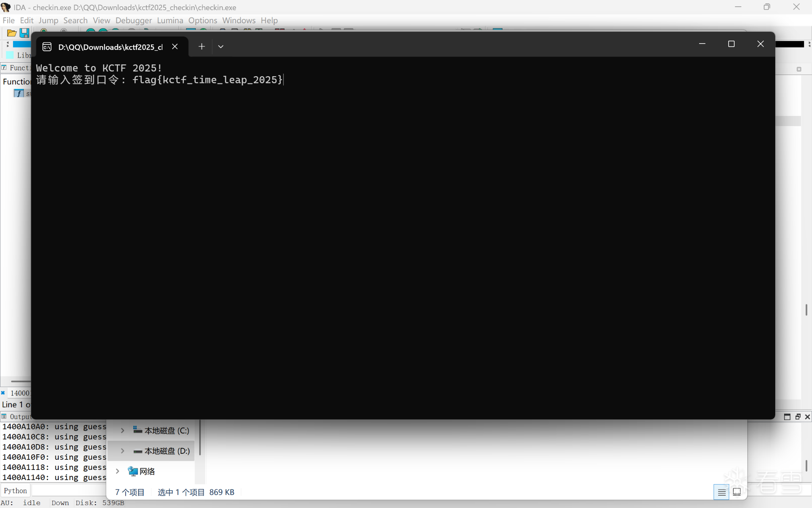
Task: Open the Lumina menu
Action: click(170, 20)
